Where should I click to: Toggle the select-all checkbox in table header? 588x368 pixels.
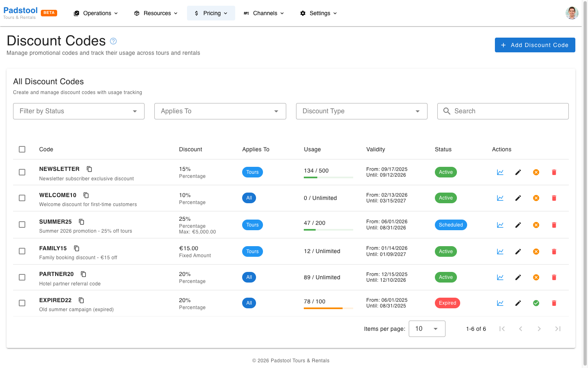(22, 149)
